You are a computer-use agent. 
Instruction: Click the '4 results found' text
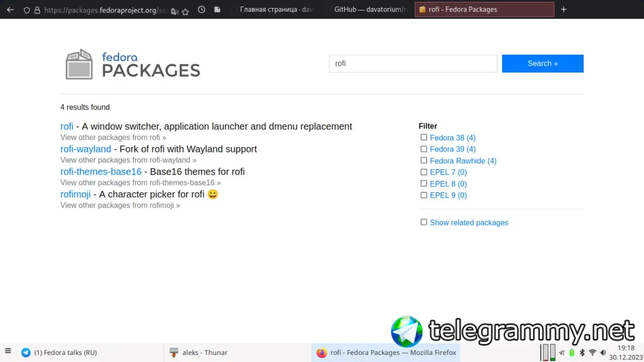[85, 107]
